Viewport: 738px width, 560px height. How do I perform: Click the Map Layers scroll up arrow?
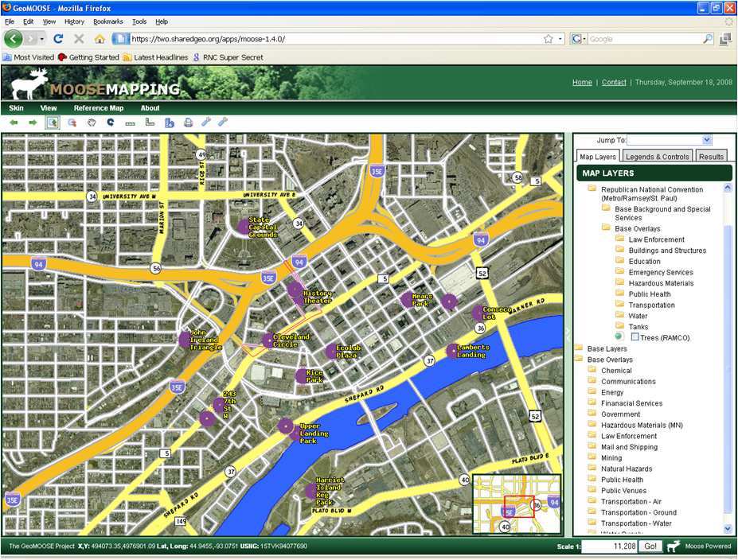[x=728, y=188]
